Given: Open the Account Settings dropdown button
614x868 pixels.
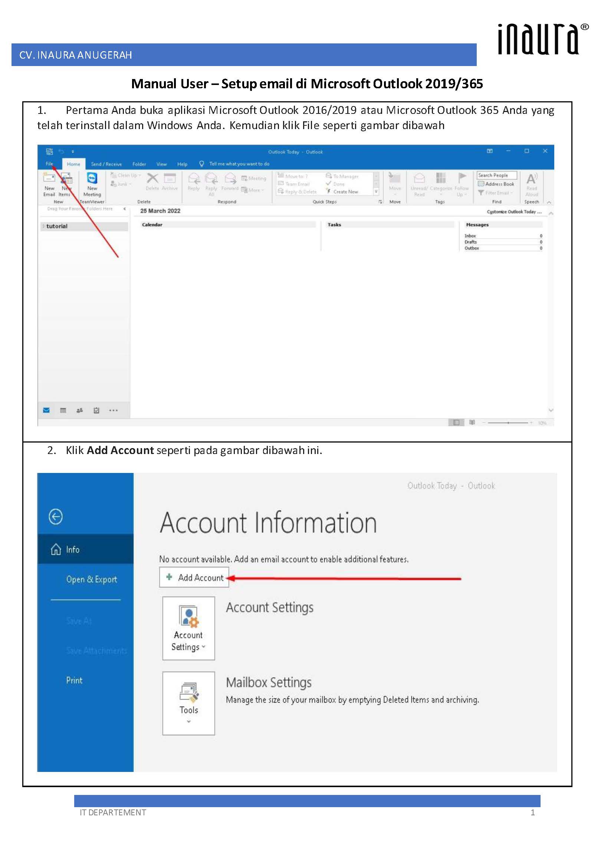Looking at the screenshot, I should point(188,628).
